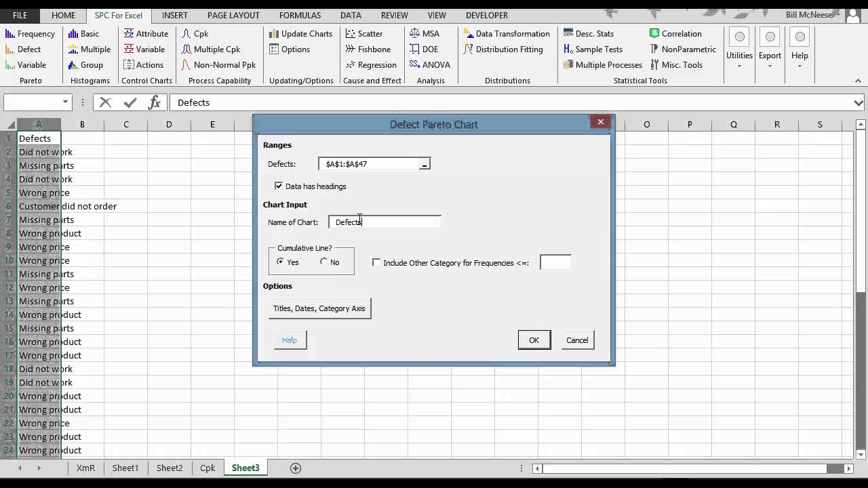Viewport: 868px width, 488px height.
Task: Open Misc. Tools
Action: pos(675,64)
